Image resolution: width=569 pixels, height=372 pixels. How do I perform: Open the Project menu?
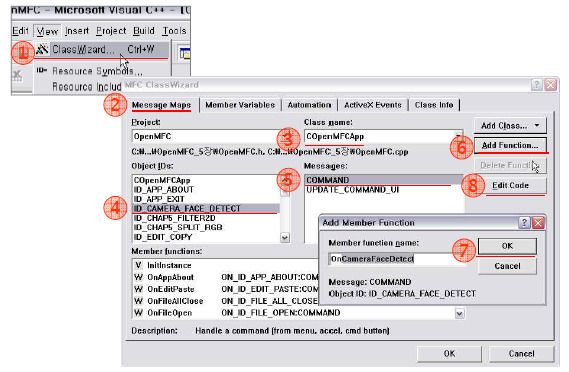(111, 31)
